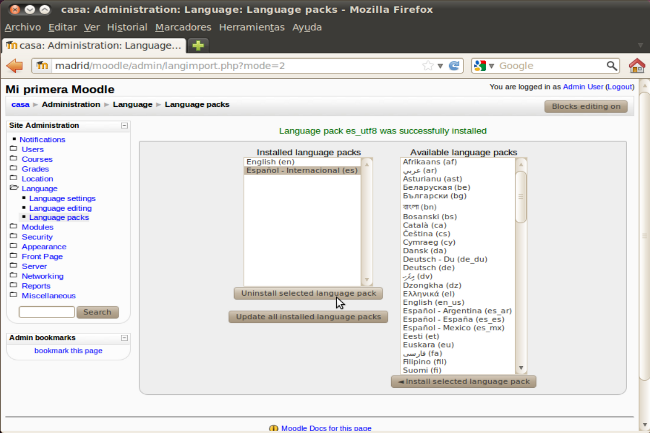The width and height of the screenshot is (650, 433).
Task: Expand the Appearance admin category
Action: (43, 247)
